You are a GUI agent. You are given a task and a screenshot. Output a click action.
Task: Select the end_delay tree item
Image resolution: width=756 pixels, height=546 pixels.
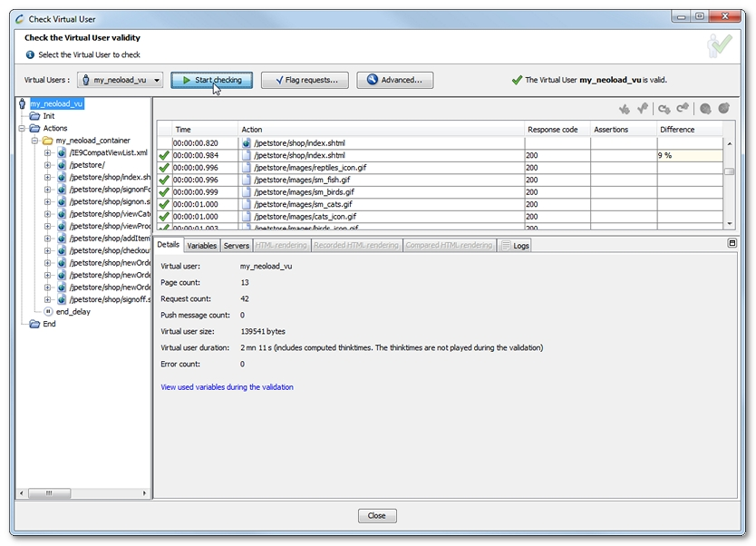(x=73, y=312)
